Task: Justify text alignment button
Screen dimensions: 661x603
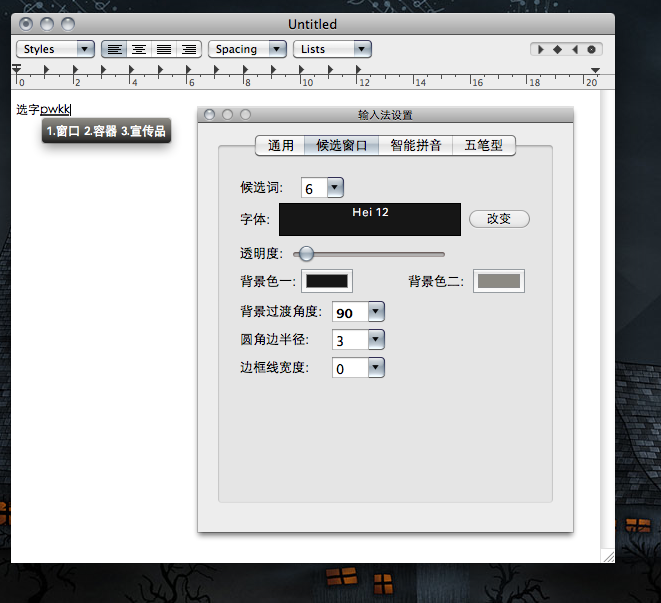Action: (x=164, y=49)
